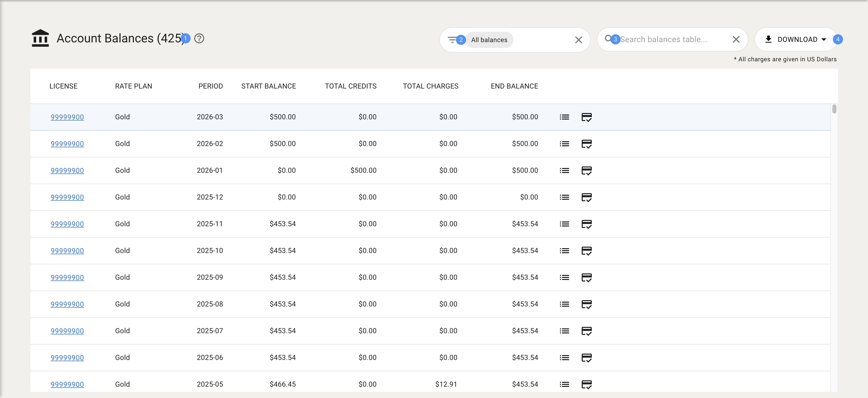Select the 2025-12 period cell
This screenshot has width=868, height=398.
tap(210, 197)
